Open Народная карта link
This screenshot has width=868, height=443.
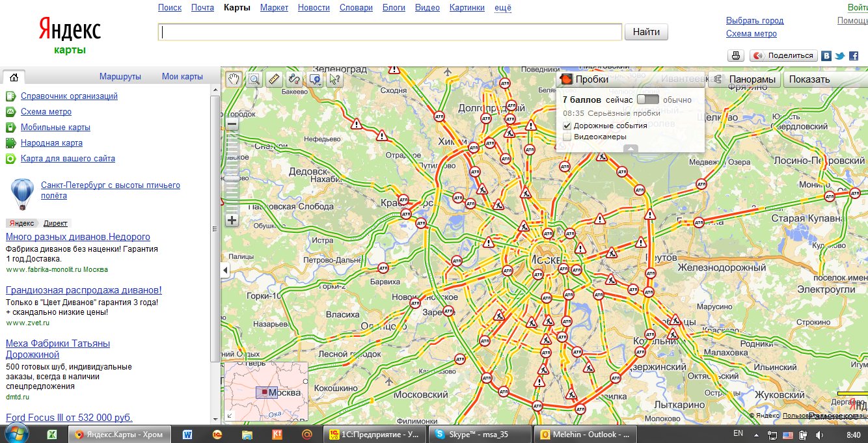51,143
